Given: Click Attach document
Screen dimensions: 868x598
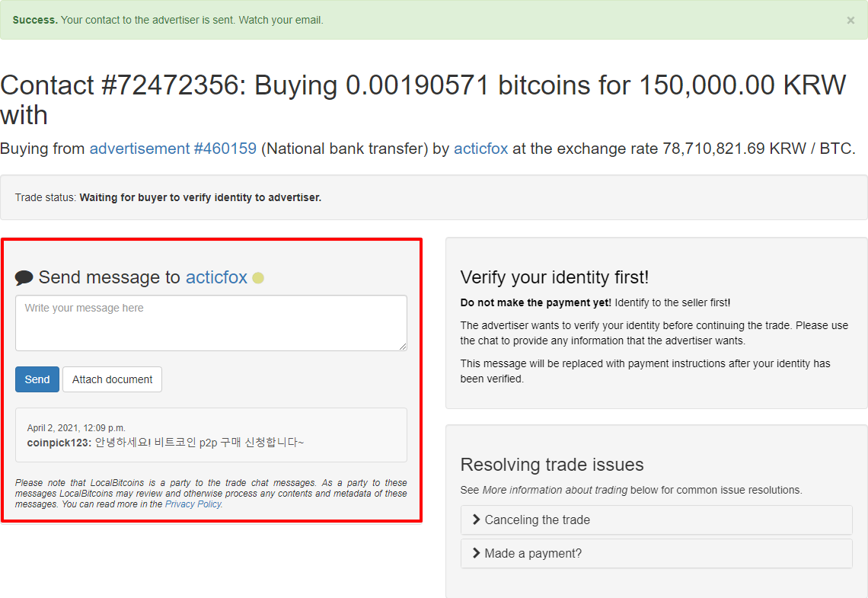Looking at the screenshot, I should (112, 379).
